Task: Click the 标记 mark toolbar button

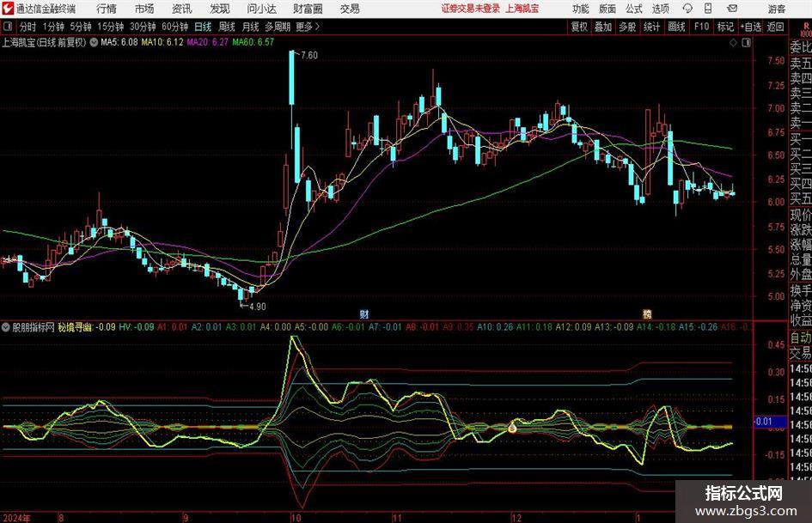Action: click(x=725, y=27)
